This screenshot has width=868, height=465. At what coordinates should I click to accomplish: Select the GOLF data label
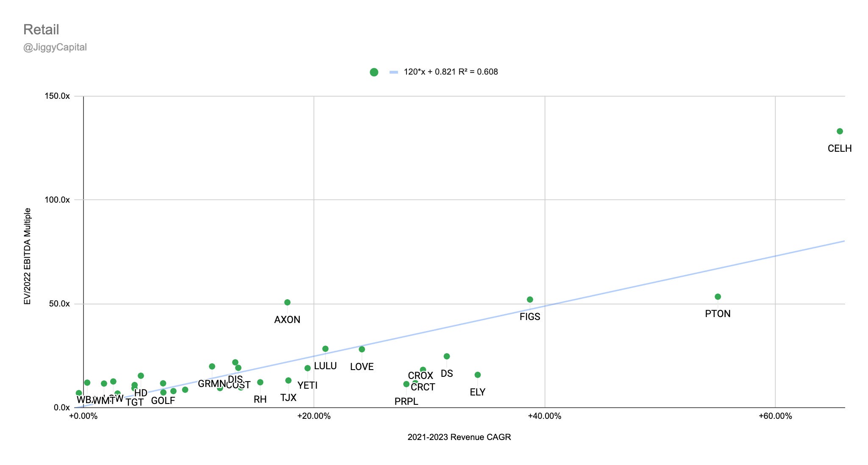point(163,401)
